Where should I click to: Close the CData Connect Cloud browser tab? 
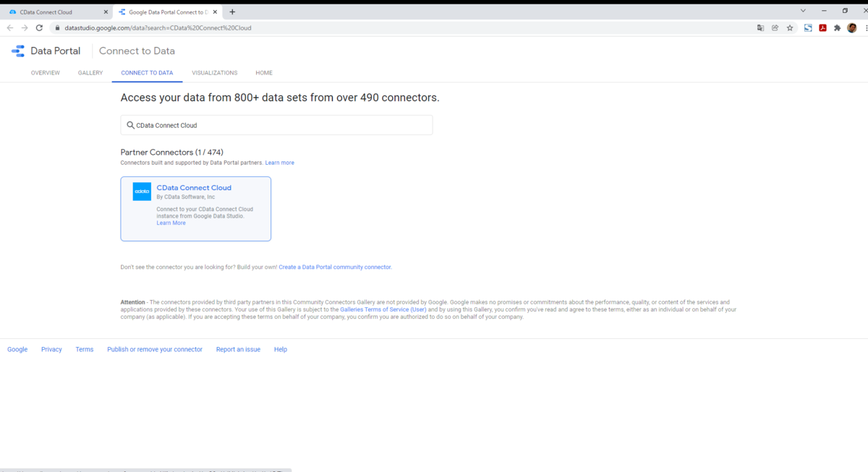tap(106, 12)
